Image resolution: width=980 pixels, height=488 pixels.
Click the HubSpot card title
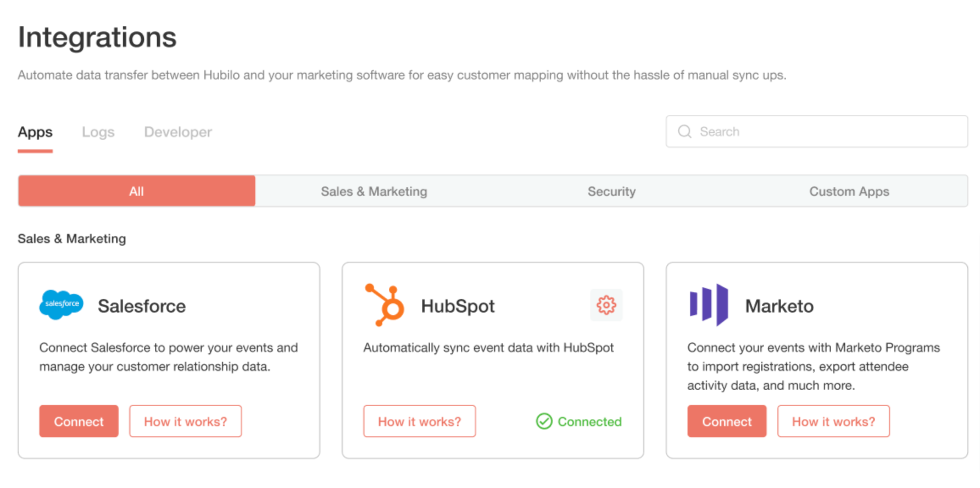(458, 306)
